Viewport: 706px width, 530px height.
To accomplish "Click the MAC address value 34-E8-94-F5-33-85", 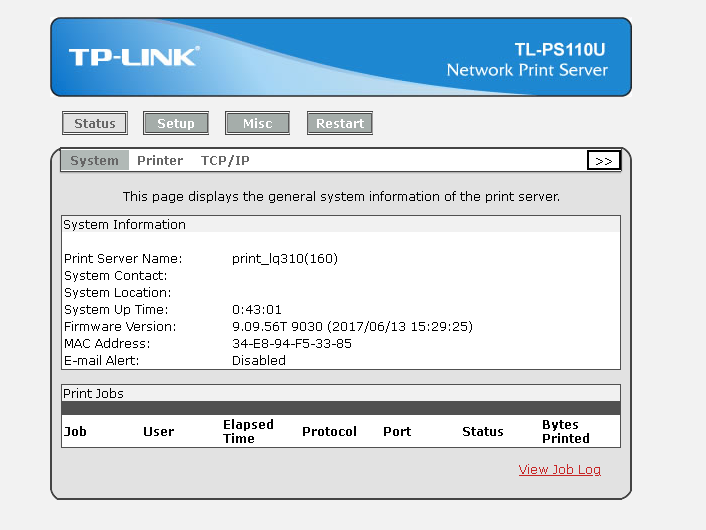I will click(292, 344).
